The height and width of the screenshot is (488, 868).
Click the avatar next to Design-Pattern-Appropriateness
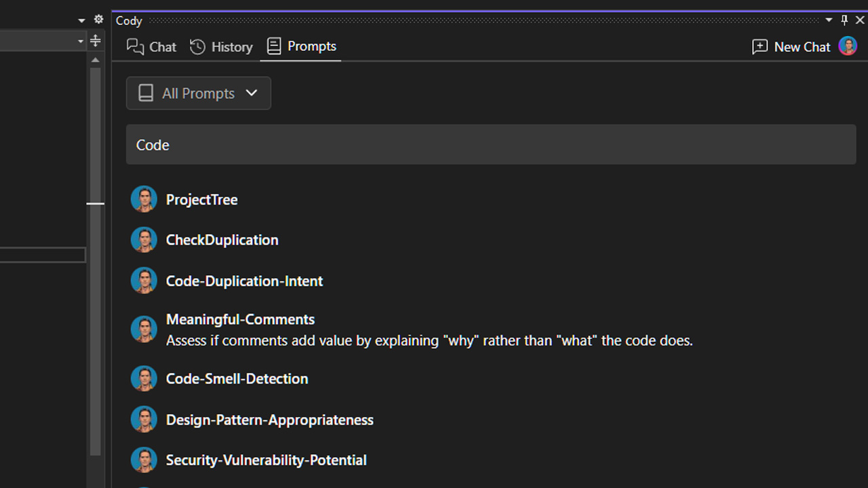144,420
